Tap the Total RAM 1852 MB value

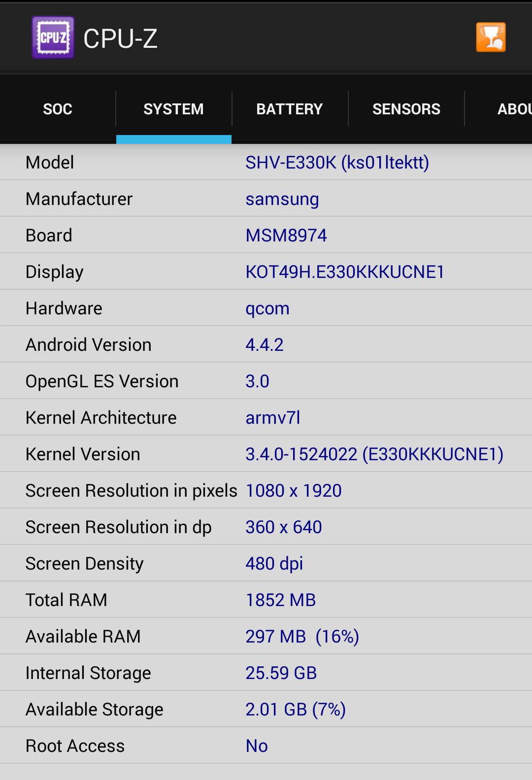[281, 600]
